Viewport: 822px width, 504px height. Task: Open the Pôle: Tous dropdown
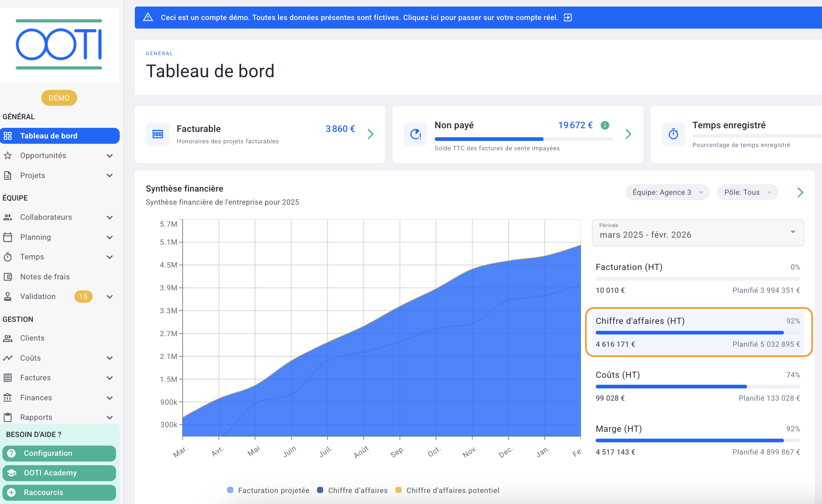(747, 192)
